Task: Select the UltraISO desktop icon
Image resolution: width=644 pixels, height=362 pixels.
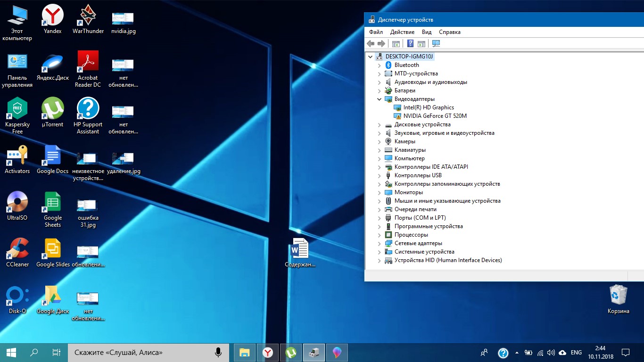Action: click(x=17, y=206)
